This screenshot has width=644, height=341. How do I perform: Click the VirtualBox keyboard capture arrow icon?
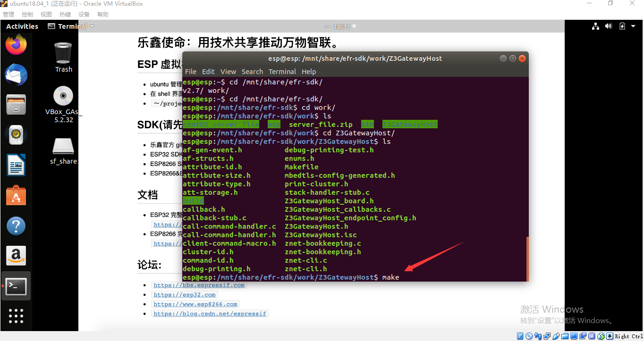pyautogui.click(x=610, y=336)
